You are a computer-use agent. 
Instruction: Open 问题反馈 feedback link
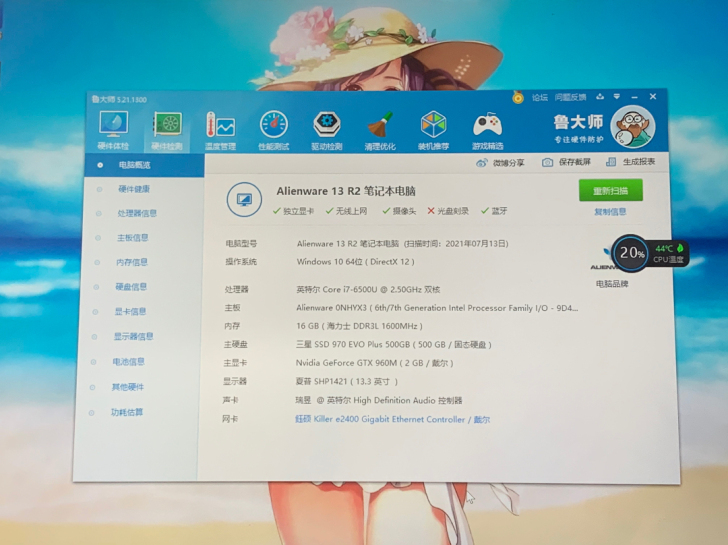coord(570,97)
